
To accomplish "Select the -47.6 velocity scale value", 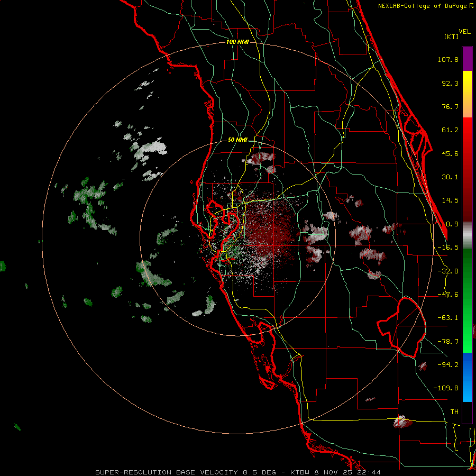I will (x=448, y=295).
